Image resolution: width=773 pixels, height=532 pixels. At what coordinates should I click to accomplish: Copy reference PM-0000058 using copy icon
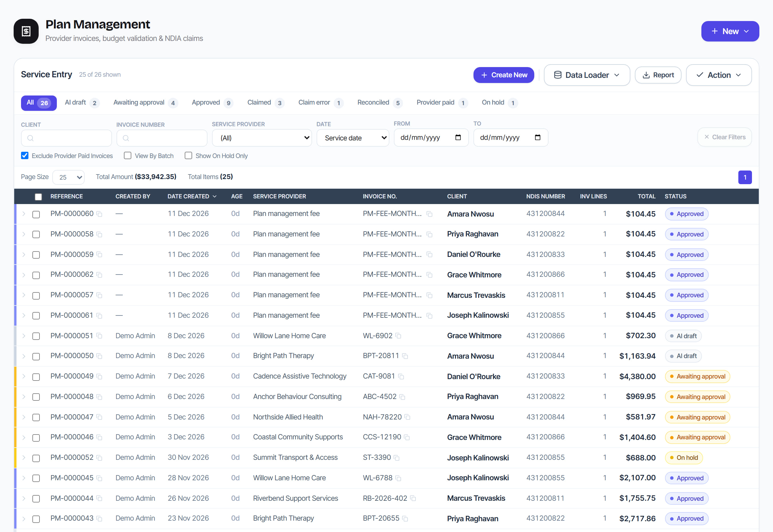[x=99, y=234]
